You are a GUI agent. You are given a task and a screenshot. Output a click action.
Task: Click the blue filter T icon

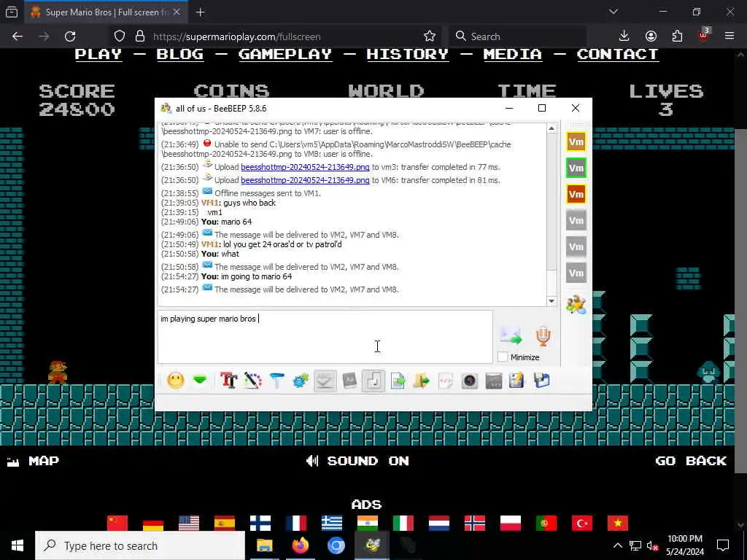click(276, 381)
